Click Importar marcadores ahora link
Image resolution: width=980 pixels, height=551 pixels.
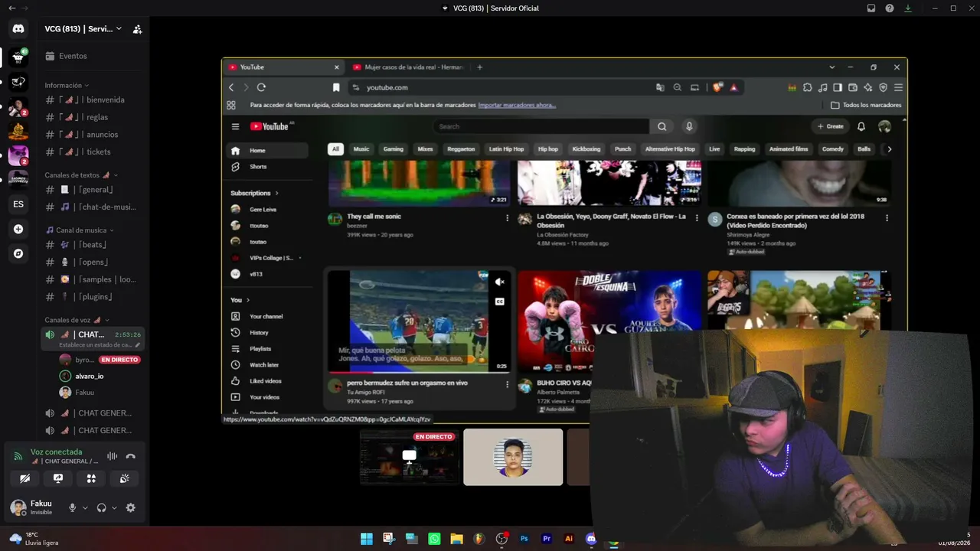(x=517, y=105)
